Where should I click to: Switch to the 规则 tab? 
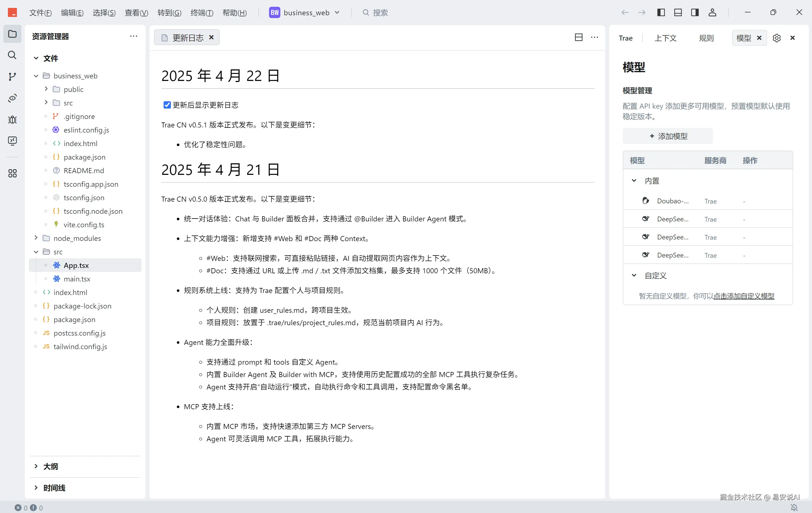706,38
